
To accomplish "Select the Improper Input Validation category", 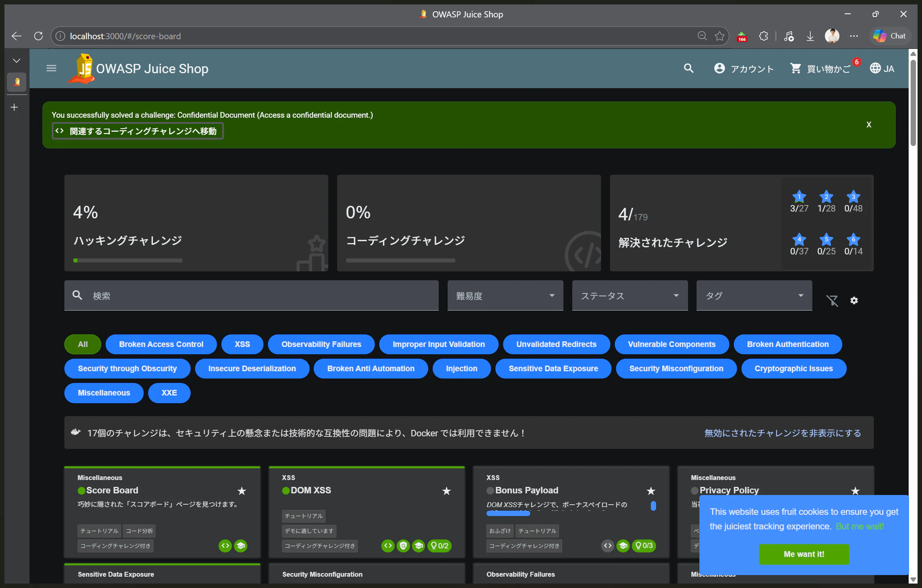I will [x=439, y=344].
